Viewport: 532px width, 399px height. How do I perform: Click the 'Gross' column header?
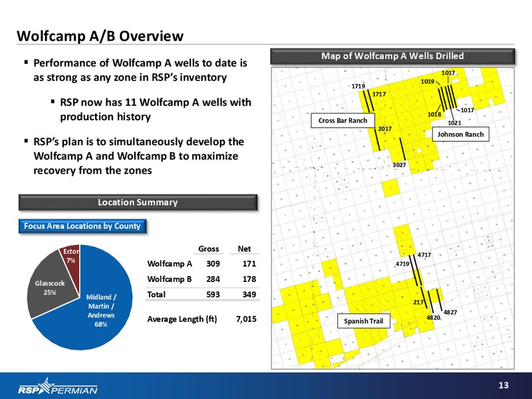tap(208, 249)
